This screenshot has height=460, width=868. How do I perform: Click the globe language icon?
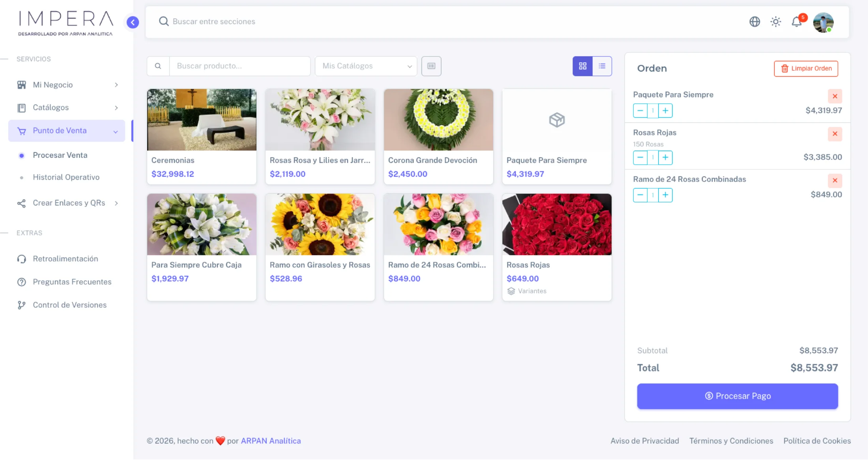pyautogui.click(x=755, y=22)
